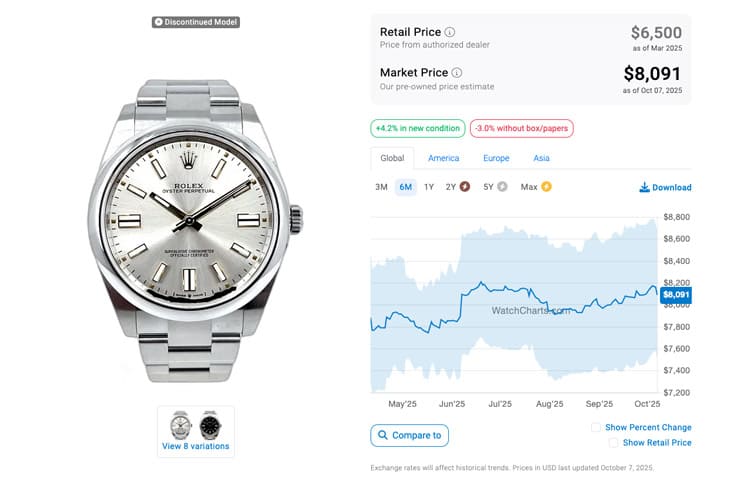Click the premium badge next to 5Y
This screenshot has height=482, width=730.
(x=503, y=187)
